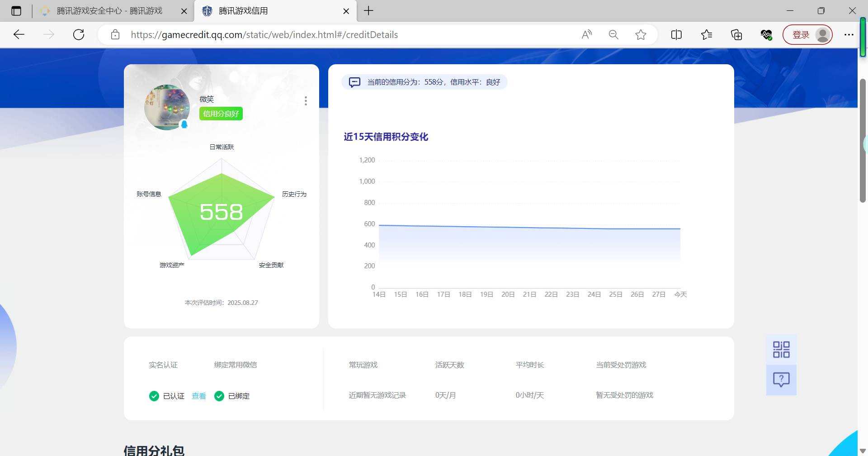The image size is (868, 456).
Task: Click the 绑定常用微信 label
Action: tap(236, 365)
